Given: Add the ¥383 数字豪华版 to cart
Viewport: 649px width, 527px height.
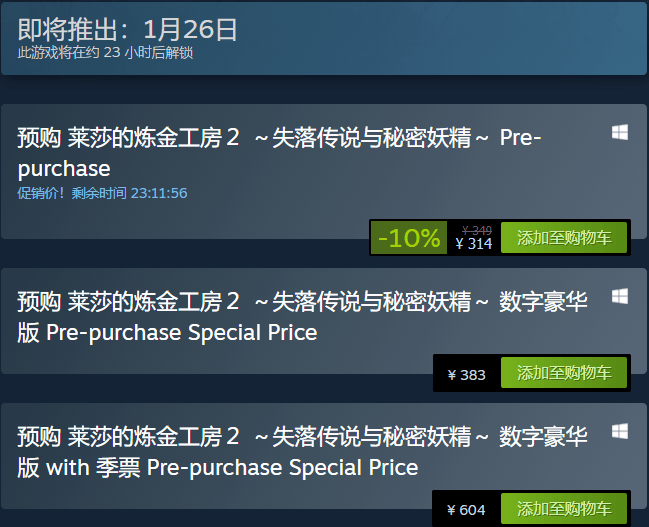Looking at the screenshot, I should pos(564,374).
